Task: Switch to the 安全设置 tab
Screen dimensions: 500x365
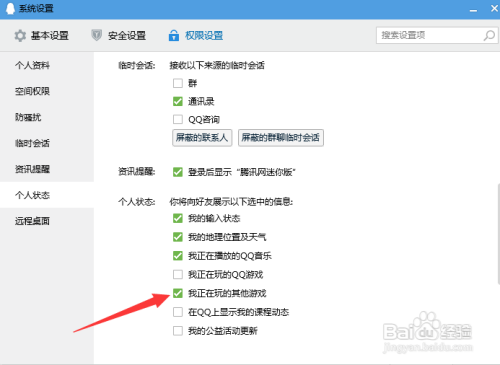Action: click(x=118, y=35)
